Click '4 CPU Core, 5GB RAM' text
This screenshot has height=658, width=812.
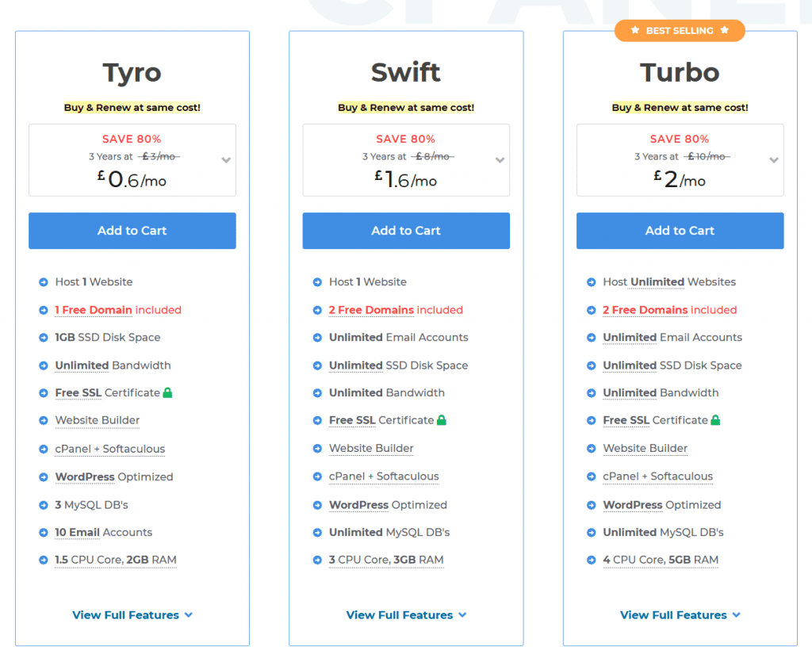(661, 559)
